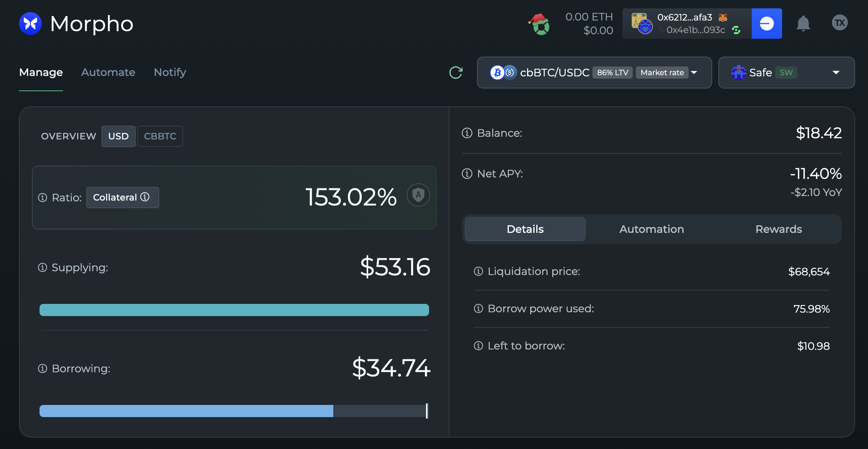This screenshot has height=449, width=868.
Task: Refresh position data with the reload icon
Action: 456,73
